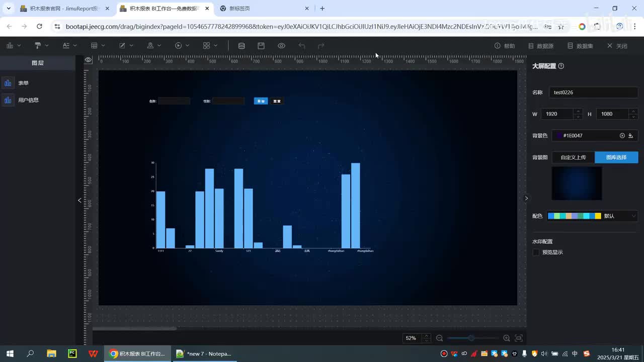The height and width of the screenshot is (362, 644).
Task: Open 数据源 data sources
Action: click(541, 46)
